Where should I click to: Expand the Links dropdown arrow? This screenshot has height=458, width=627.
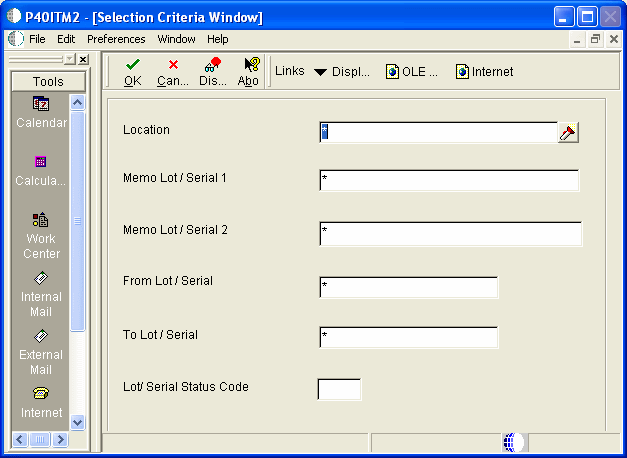tap(320, 72)
